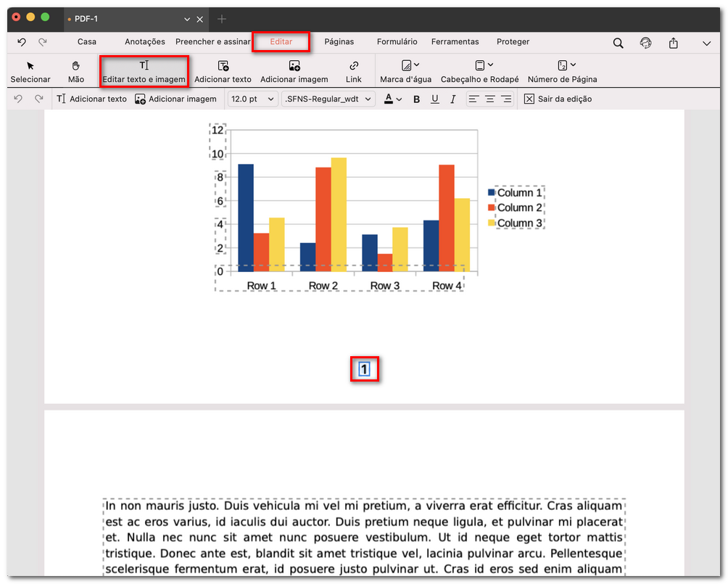Insert a hyperlink with the Link tool
This screenshot has height=584, width=728.
pos(353,70)
